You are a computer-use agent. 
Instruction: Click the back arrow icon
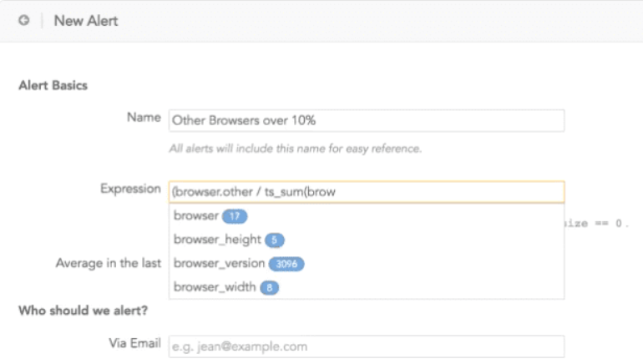[23, 20]
